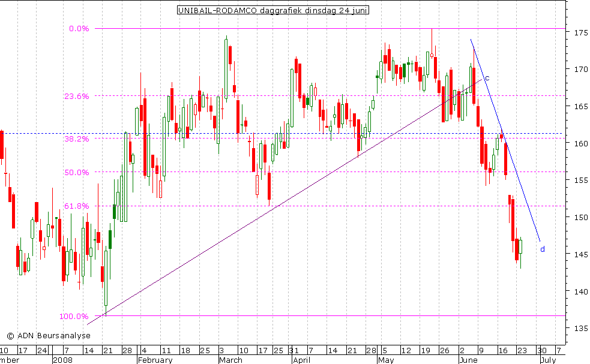Screen dimensions: 590x364
Task: Click the ADN Beursanalyse copyright text
Action: 49,335
